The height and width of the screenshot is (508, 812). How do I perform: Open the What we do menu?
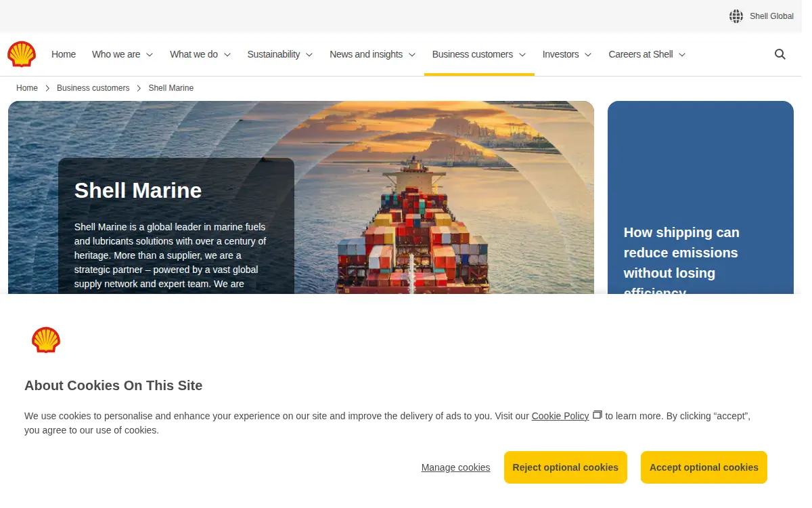coord(200,54)
